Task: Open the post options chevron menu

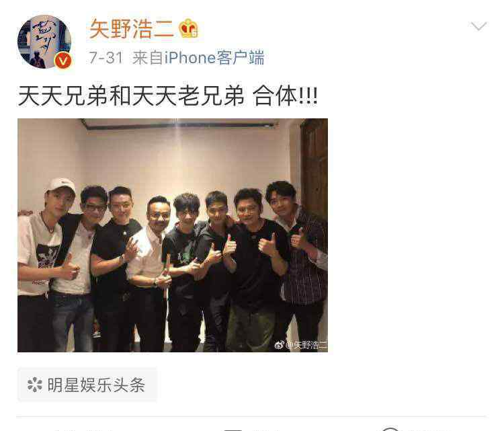Action: coord(478,26)
